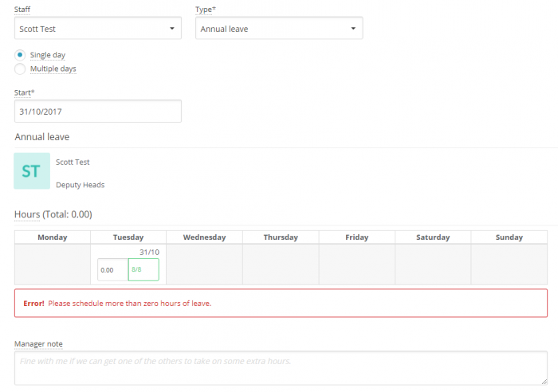Click the Staff dropdown arrow
This screenshot has width=558, height=392.
[172, 29]
